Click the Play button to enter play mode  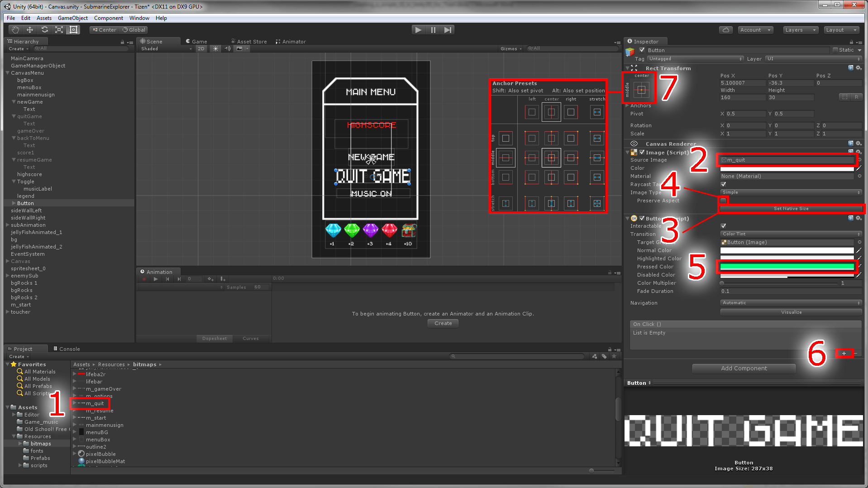coord(418,29)
